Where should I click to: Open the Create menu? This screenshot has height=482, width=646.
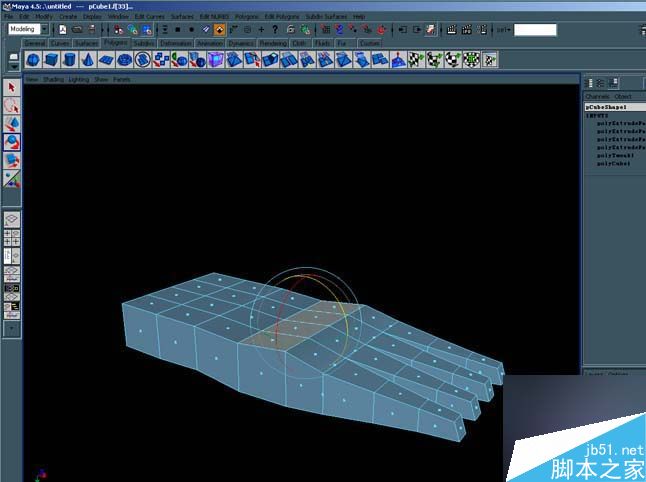tap(68, 17)
